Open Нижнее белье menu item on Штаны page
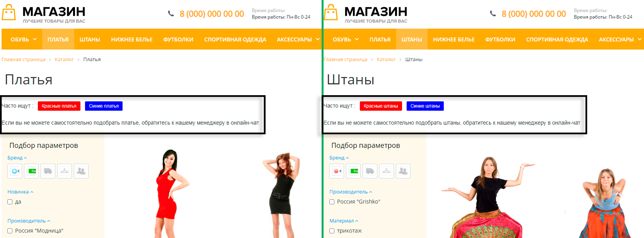The width and height of the screenshot is (644, 238). point(453,39)
